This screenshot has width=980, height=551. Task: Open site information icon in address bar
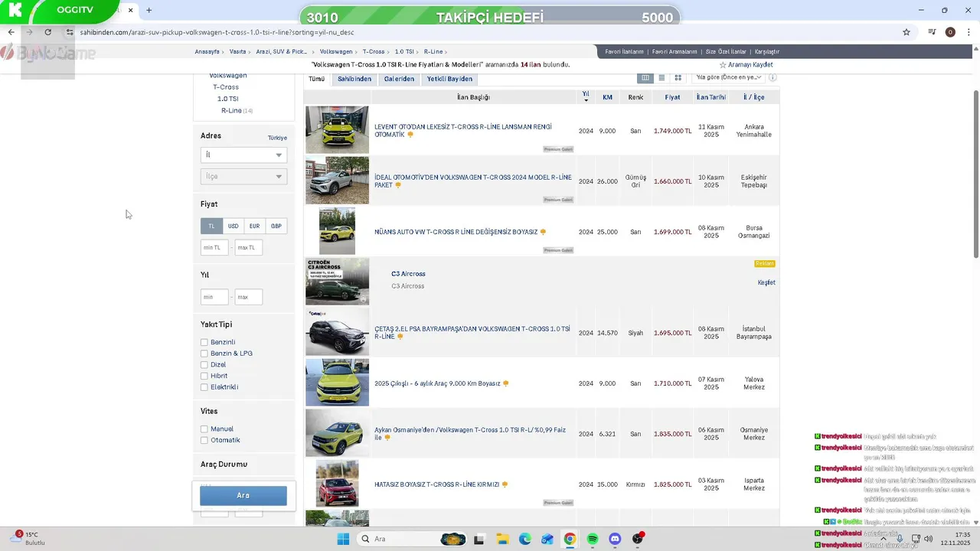(x=70, y=32)
